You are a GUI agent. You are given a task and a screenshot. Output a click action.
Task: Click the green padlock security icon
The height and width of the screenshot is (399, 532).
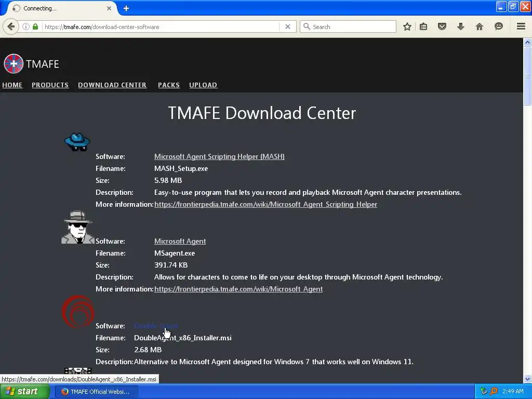pos(35,26)
